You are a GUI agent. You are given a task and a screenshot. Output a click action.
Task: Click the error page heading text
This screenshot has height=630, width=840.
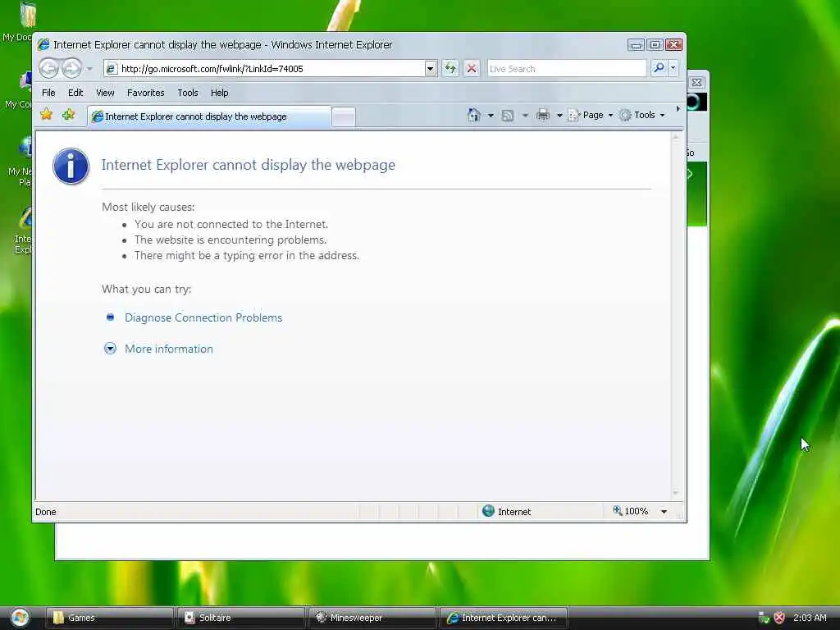[x=248, y=164]
